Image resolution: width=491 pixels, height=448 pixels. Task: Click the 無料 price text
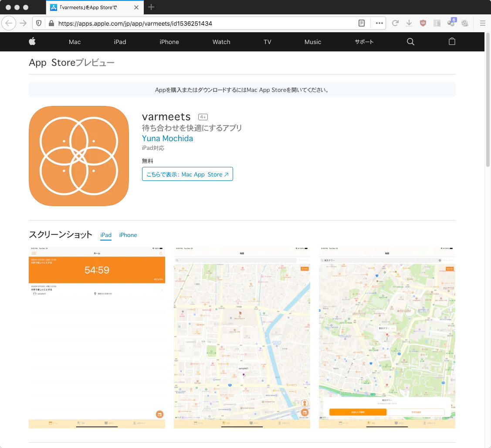tap(148, 161)
